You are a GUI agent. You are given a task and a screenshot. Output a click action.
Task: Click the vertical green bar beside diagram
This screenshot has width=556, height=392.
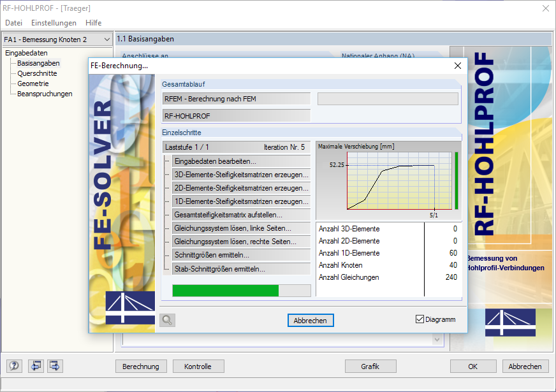coord(457,181)
